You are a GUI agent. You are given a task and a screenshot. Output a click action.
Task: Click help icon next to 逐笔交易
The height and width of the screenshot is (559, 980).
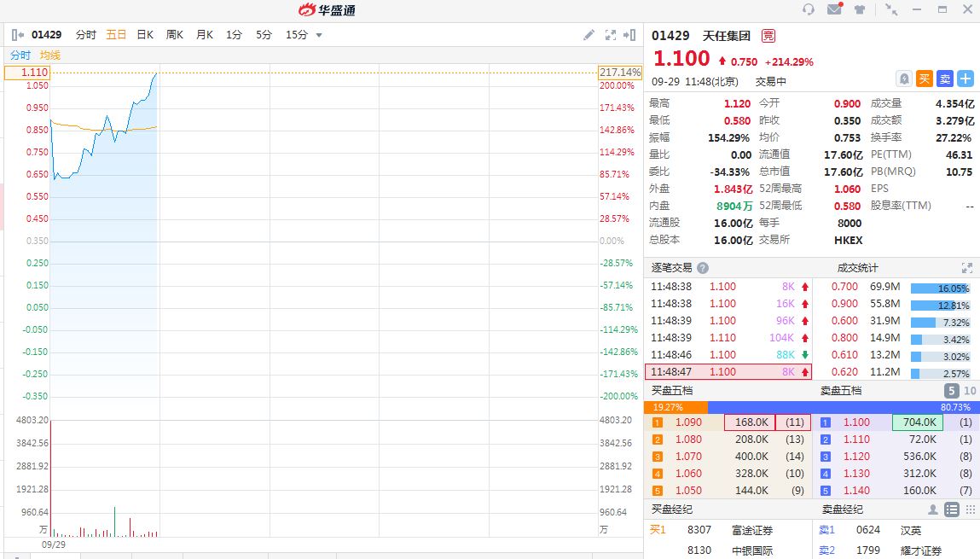pyautogui.click(x=703, y=268)
